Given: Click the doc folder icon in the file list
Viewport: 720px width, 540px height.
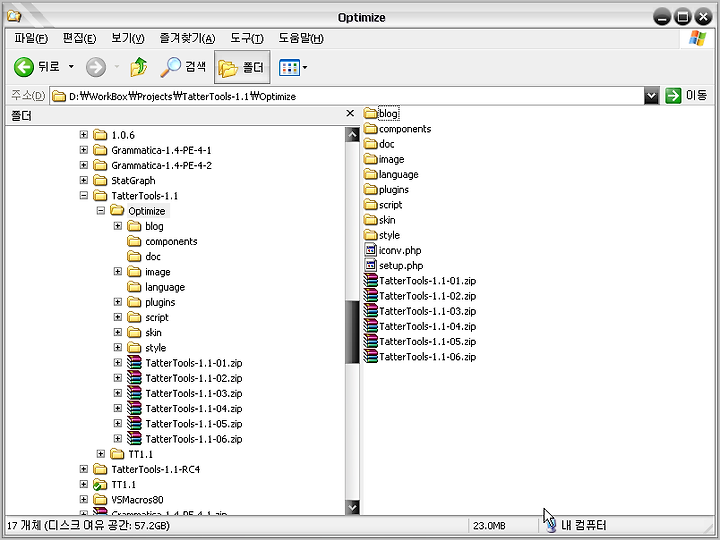Looking at the screenshot, I should click(x=371, y=143).
